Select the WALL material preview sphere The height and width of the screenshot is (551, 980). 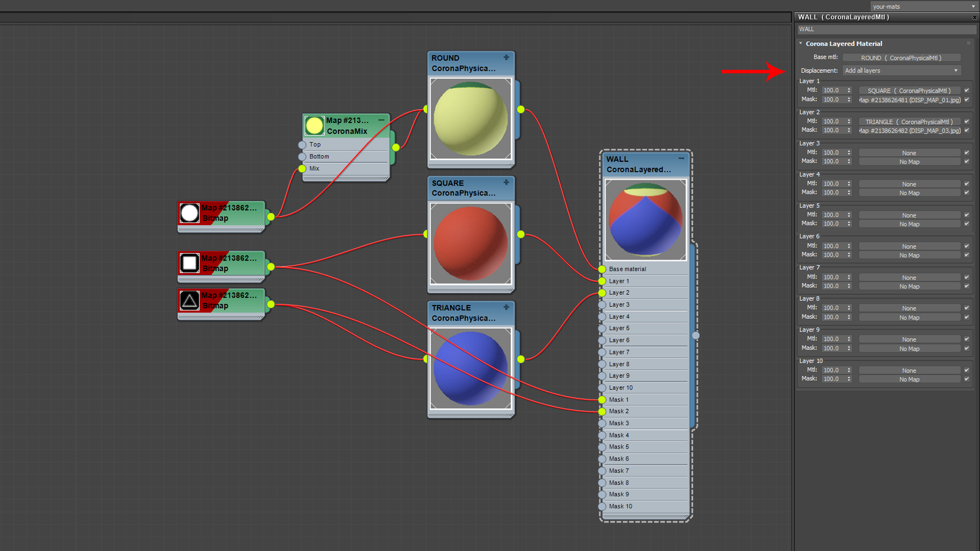[646, 220]
